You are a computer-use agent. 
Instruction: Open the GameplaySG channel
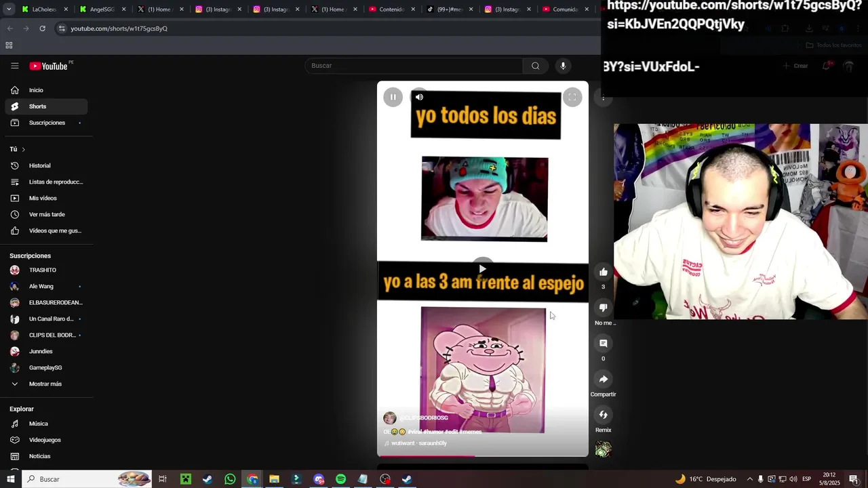click(x=46, y=367)
